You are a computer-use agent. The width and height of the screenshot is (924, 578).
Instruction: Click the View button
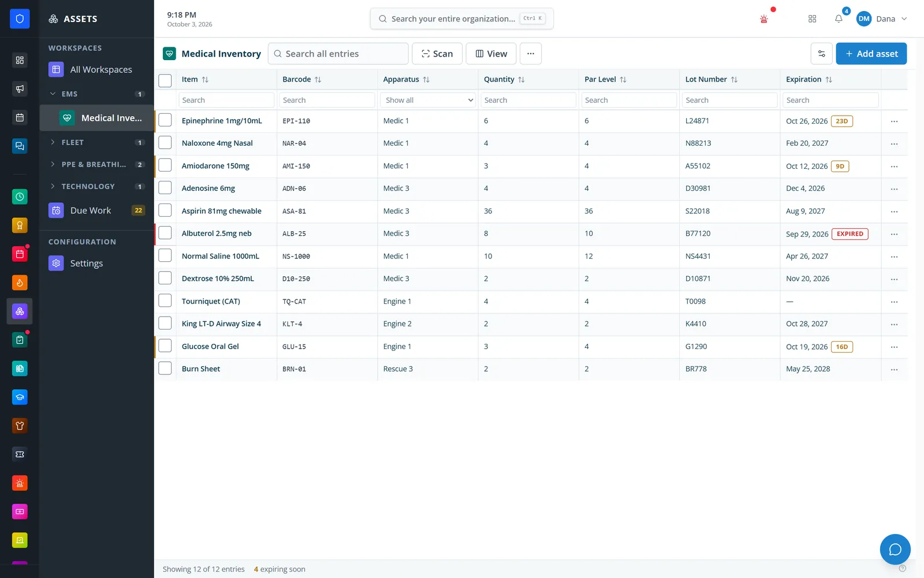pos(491,54)
